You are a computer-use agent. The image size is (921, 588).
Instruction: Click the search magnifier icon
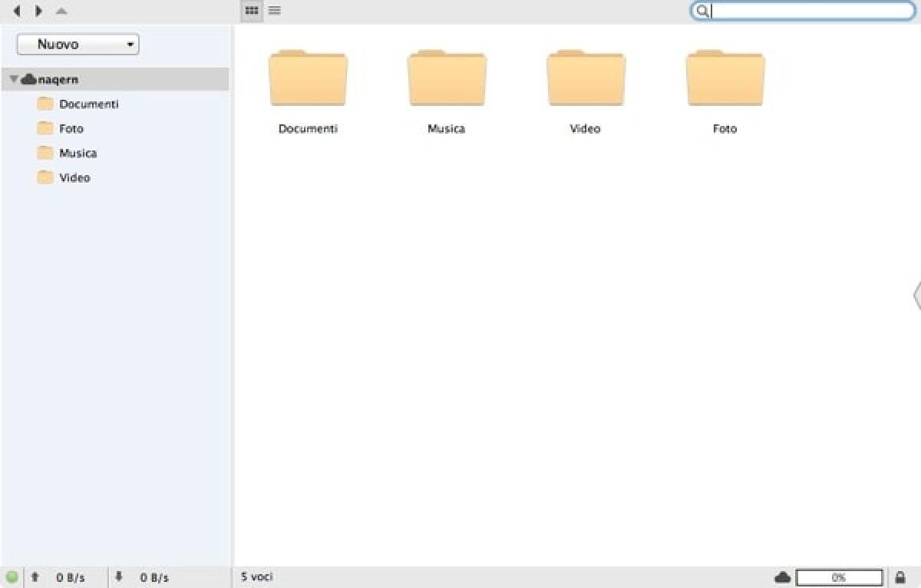[x=703, y=11]
